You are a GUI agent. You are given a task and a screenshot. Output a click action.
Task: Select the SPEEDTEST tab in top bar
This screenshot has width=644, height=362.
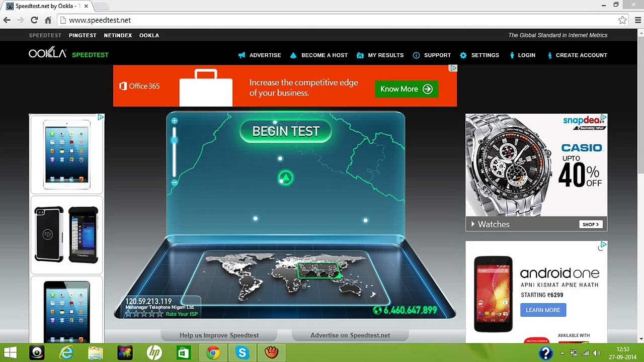45,35
